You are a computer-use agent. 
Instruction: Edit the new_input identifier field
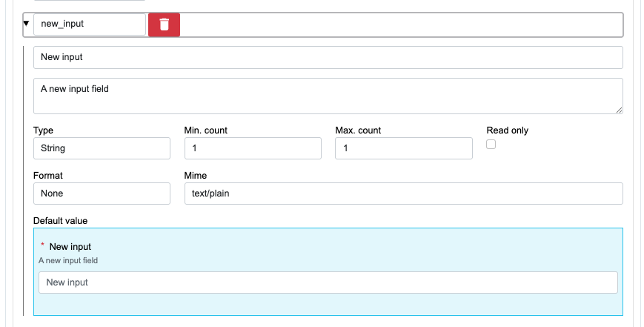[x=90, y=24]
